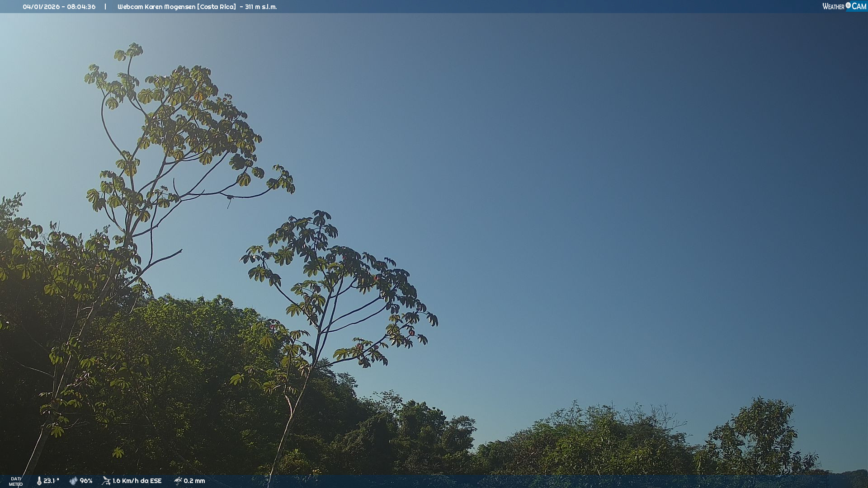Click the humidity water drops icon
Image resolution: width=868 pixels, height=488 pixels.
pyautogui.click(x=73, y=481)
